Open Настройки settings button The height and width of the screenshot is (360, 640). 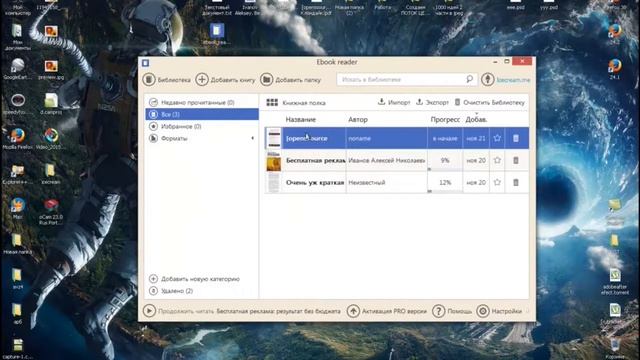[x=500, y=311]
